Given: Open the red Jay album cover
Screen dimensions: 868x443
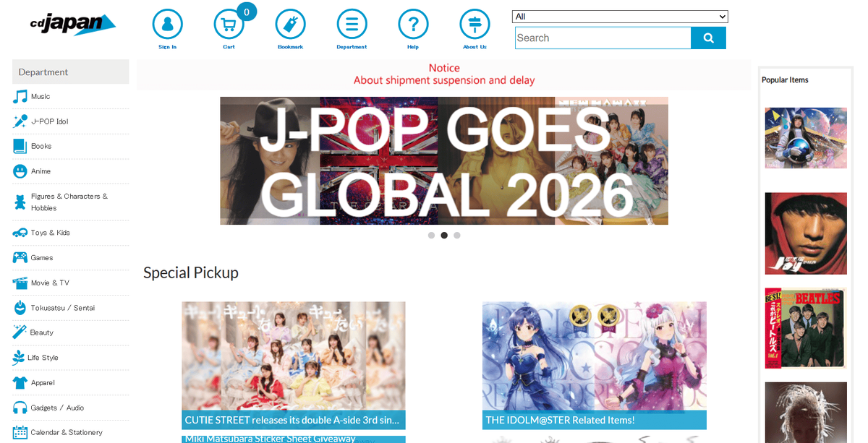Looking at the screenshot, I should (806, 233).
